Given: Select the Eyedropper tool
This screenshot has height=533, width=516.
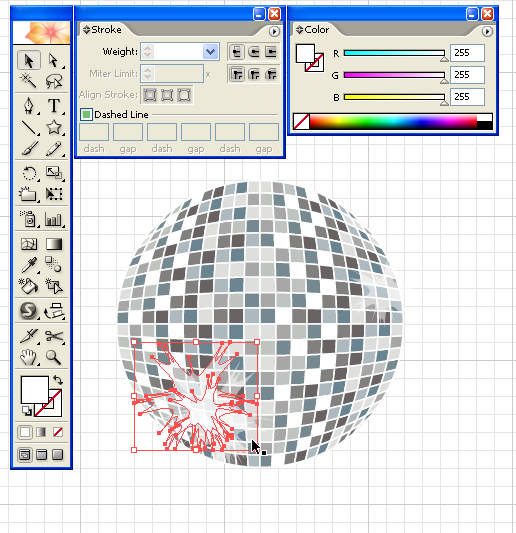Looking at the screenshot, I should [29, 265].
